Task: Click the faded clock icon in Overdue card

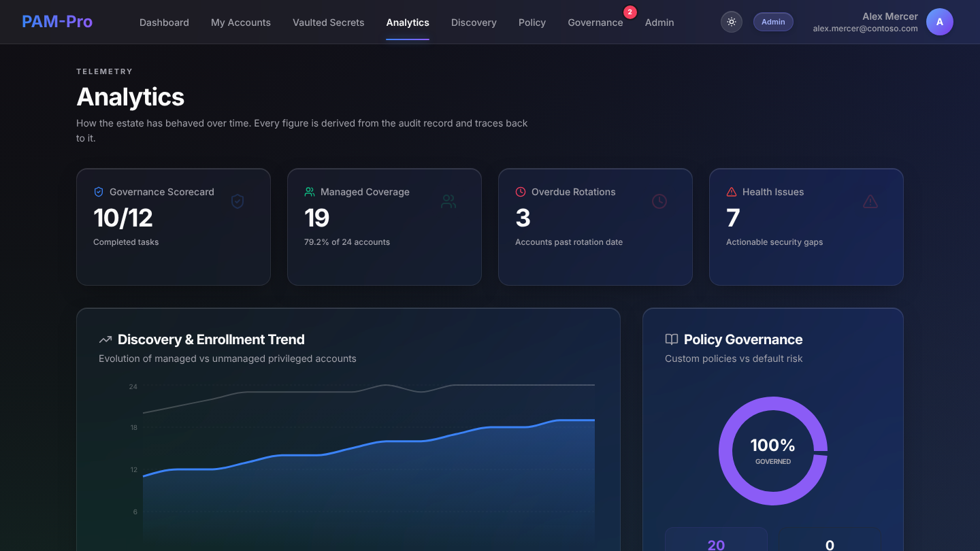Action: [x=659, y=201]
